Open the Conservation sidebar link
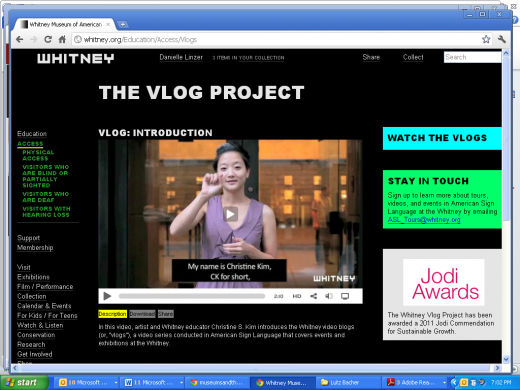Viewport: 520px width, 390px height. (36, 335)
